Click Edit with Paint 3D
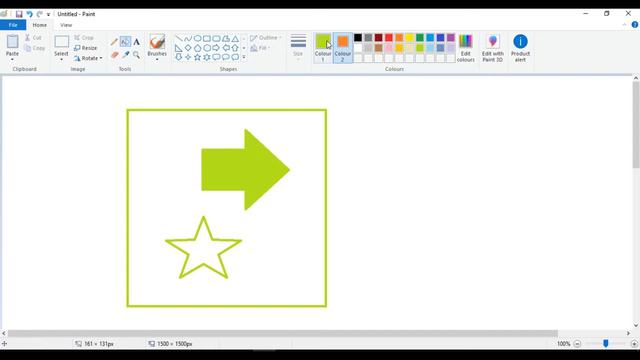640x360 pixels. coord(493,48)
